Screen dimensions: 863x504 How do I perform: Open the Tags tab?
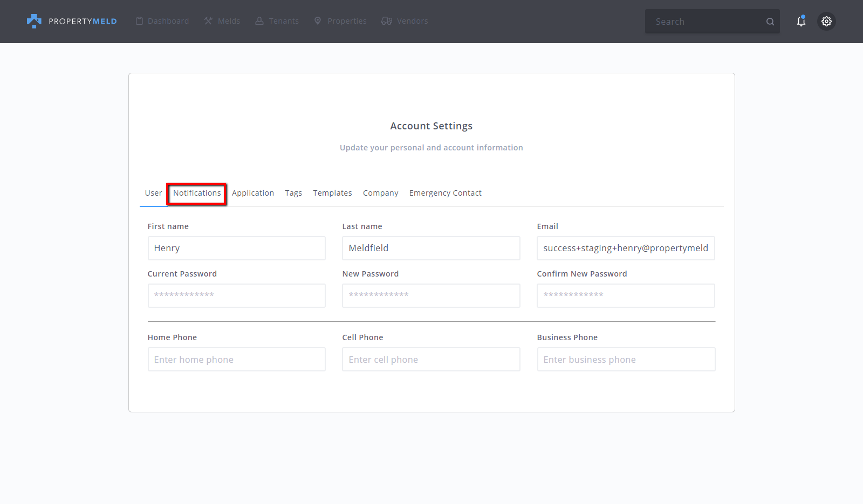pyautogui.click(x=293, y=193)
